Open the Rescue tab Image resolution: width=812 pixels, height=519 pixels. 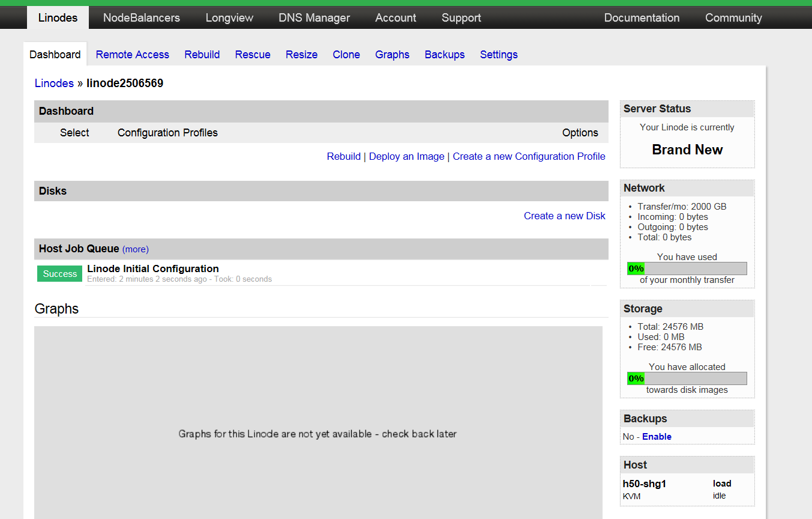pyautogui.click(x=253, y=55)
